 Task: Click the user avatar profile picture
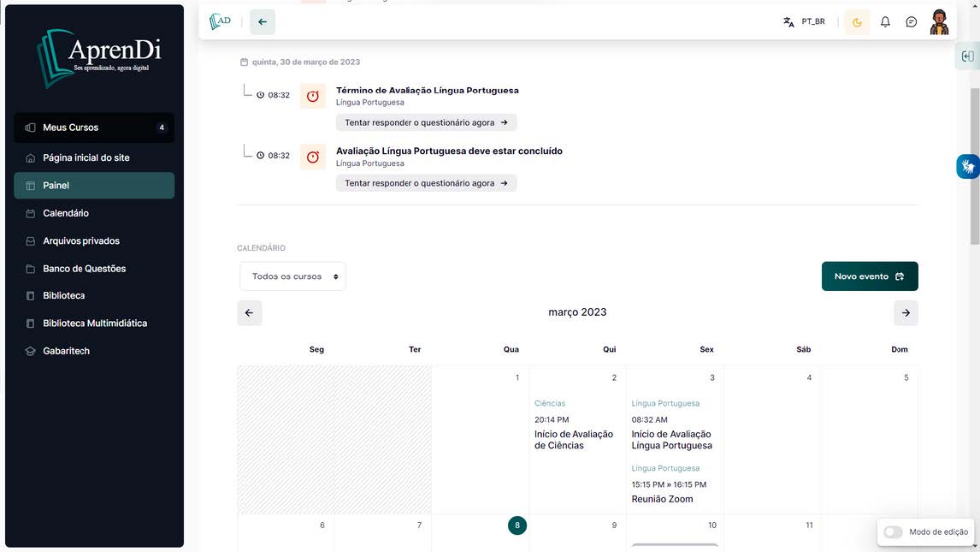click(x=939, y=22)
